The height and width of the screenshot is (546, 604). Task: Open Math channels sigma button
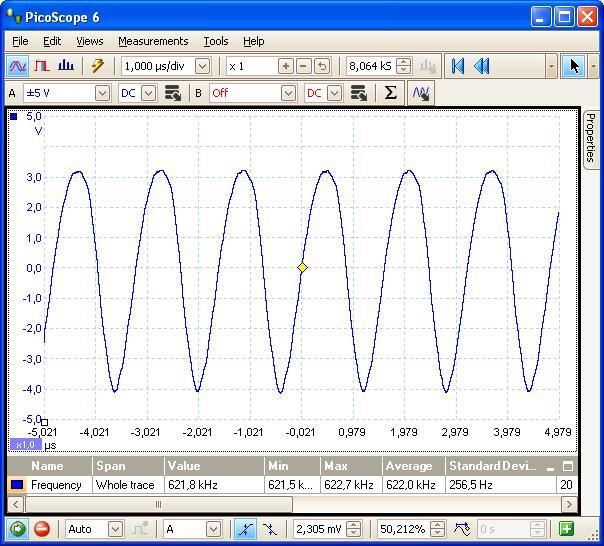pyautogui.click(x=390, y=93)
